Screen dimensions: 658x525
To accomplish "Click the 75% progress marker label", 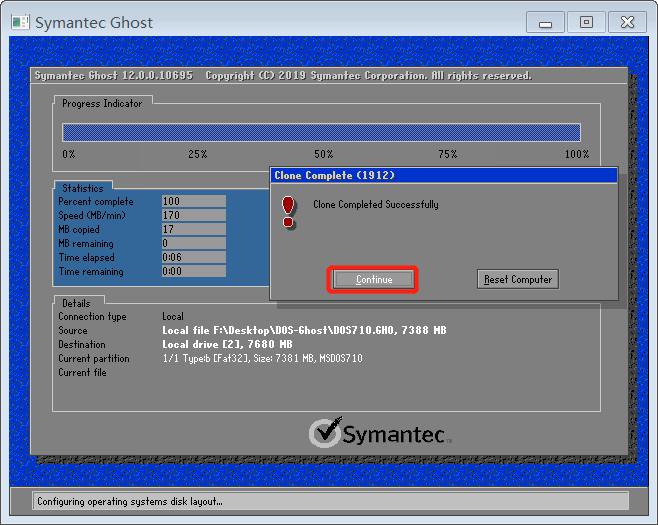I will pyautogui.click(x=447, y=154).
